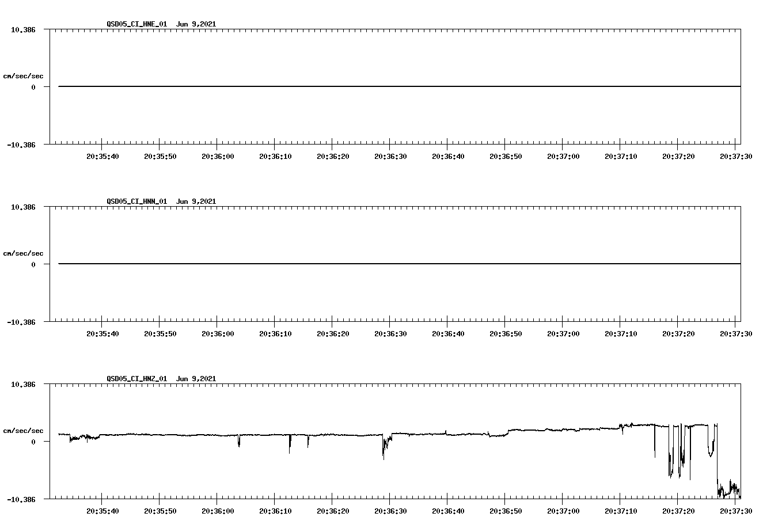Click the flat HNE waveform trace

[x=400, y=86]
